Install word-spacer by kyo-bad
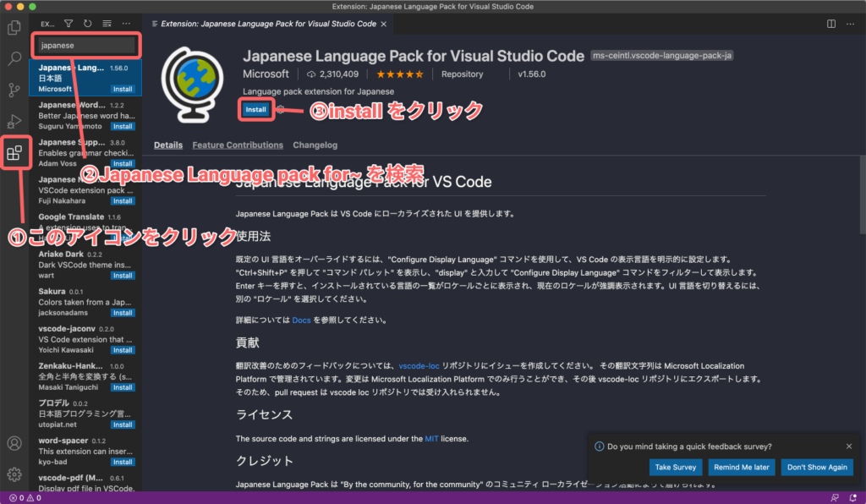This screenshot has height=504, width=866. click(x=122, y=462)
